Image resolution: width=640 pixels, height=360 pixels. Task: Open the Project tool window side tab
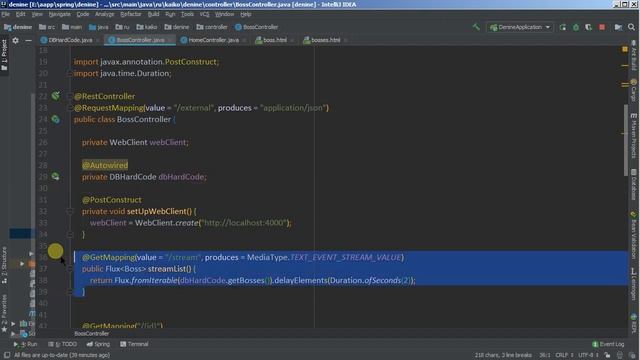(4, 55)
